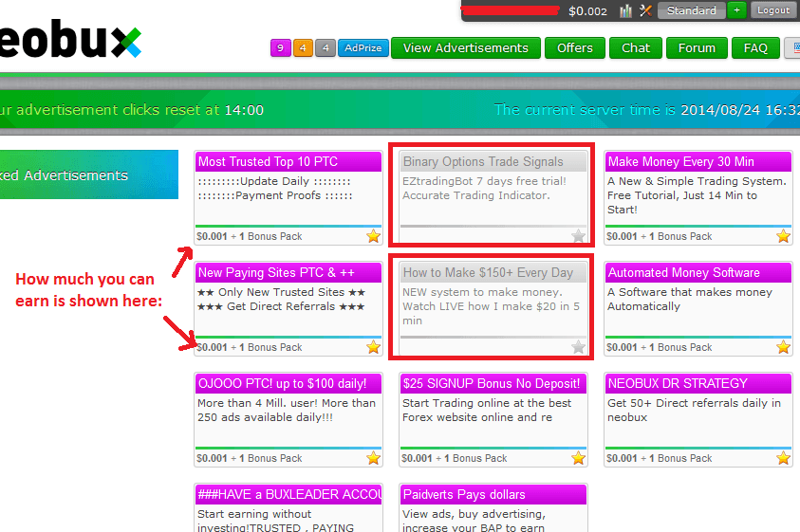This screenshot has width=800, height=532.
Task: Click the star on OJOOO PTC ad
Action: pyautogui.click(x=374, y=458)
